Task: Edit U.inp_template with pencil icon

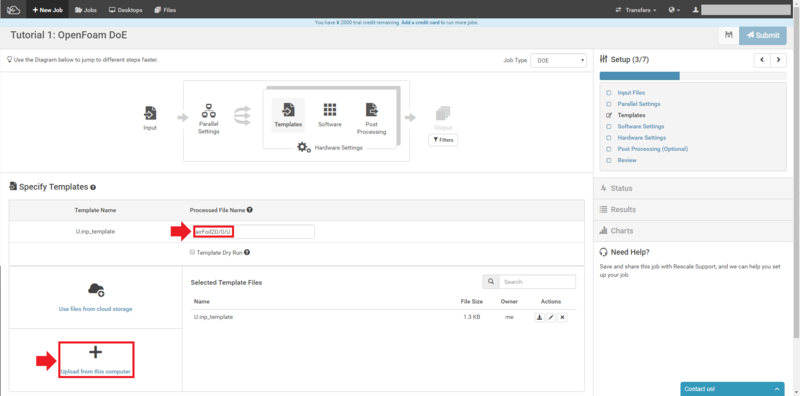Action: pyautogui.click(x=551, y=317)
